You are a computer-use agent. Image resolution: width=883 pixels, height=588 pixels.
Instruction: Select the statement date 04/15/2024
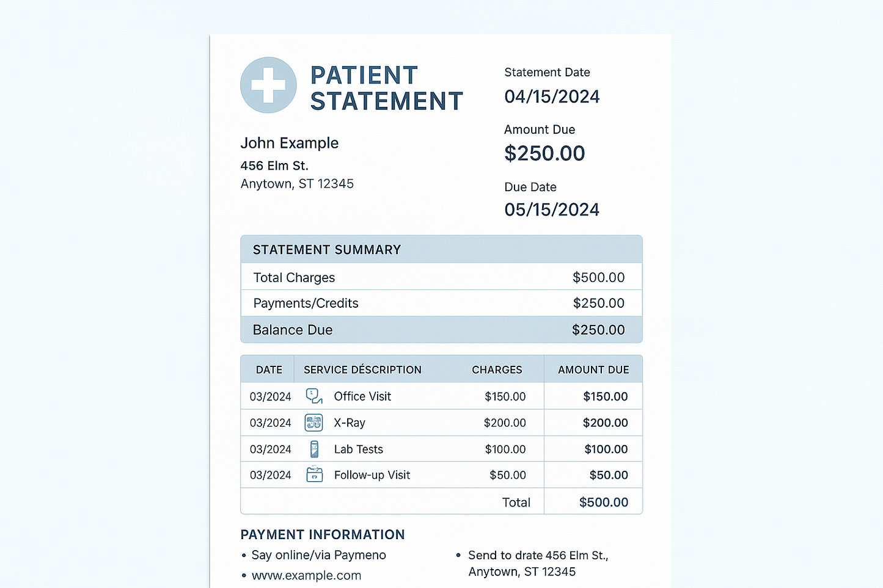[552, 96]
